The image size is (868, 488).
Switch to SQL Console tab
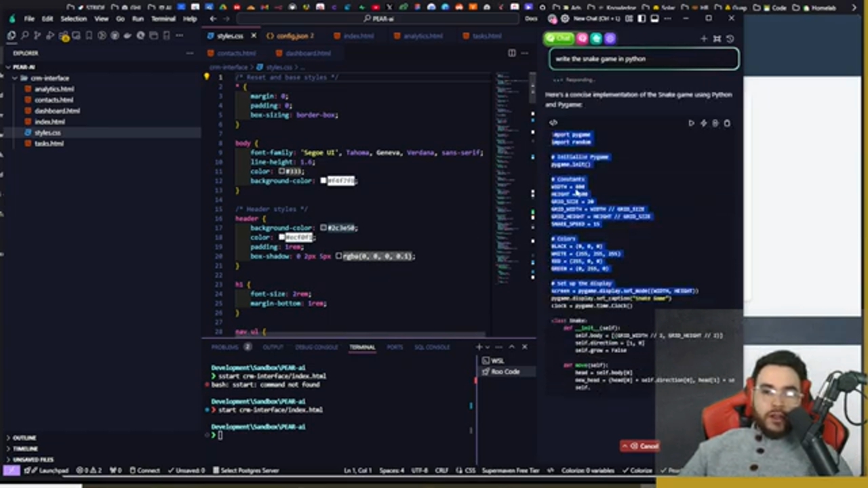pos(432,347)
